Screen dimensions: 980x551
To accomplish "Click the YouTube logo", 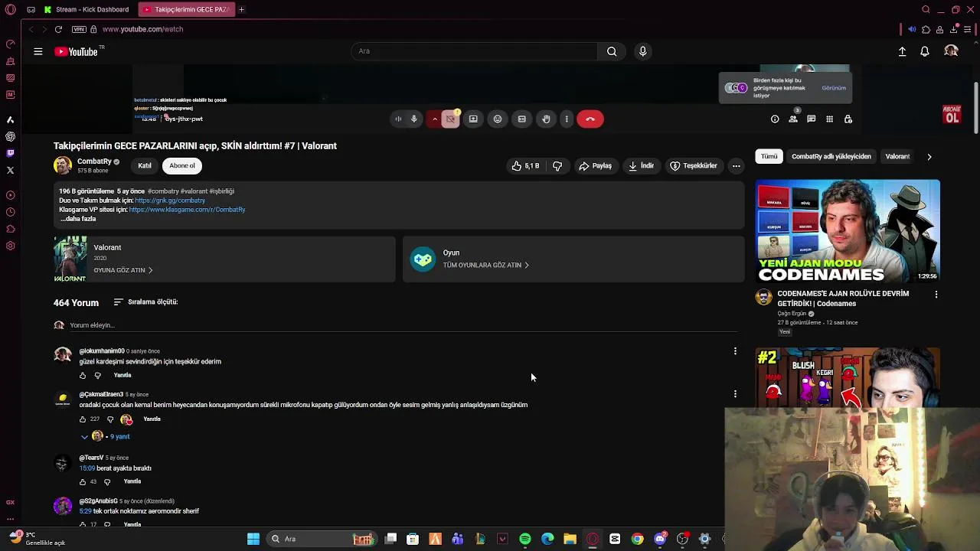I will 76,51.
